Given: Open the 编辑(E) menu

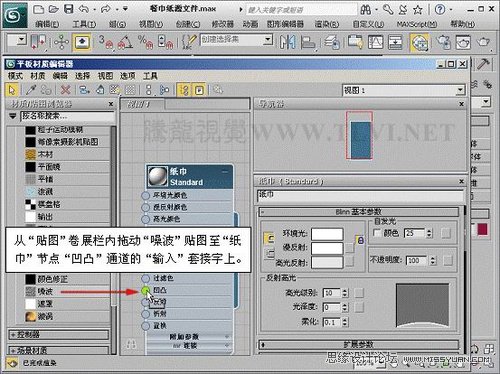Looking at the screenshot, I should pos(47,24).
